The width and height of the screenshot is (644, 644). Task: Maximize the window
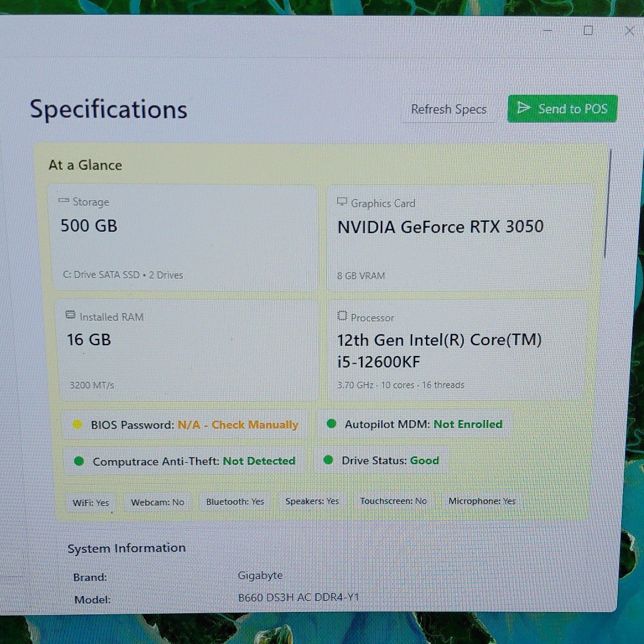(589, 30)
